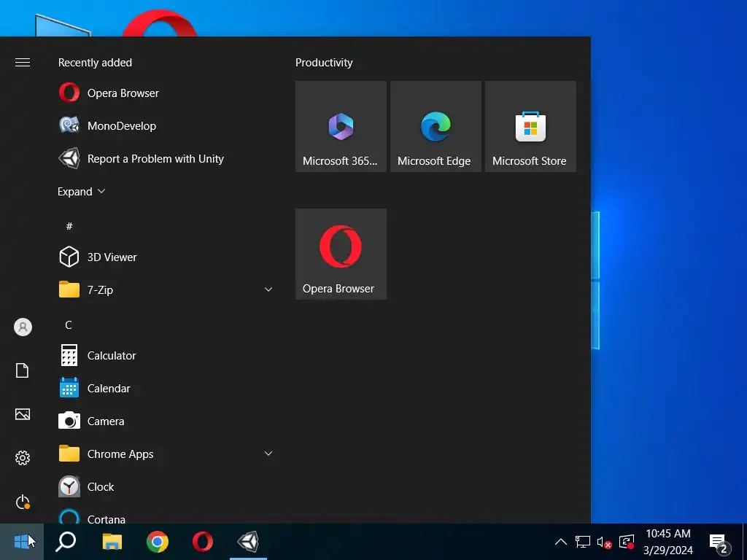The image size is (747, 560).
Task: Open network status tray icon
Action: point(582,542)
